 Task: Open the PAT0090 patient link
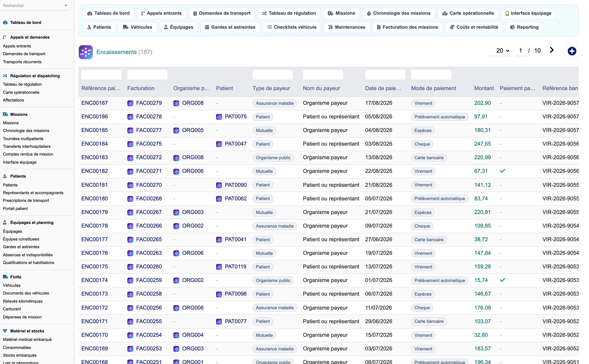235,185
